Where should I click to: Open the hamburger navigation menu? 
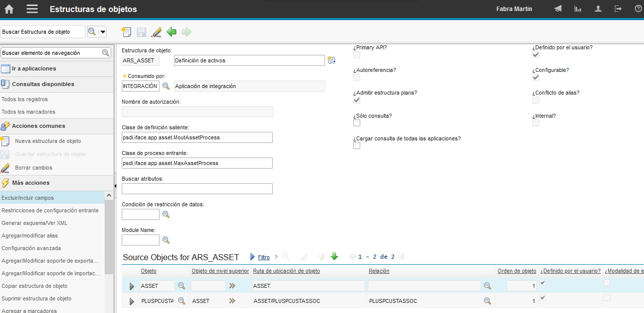click(x=32, y=9)
